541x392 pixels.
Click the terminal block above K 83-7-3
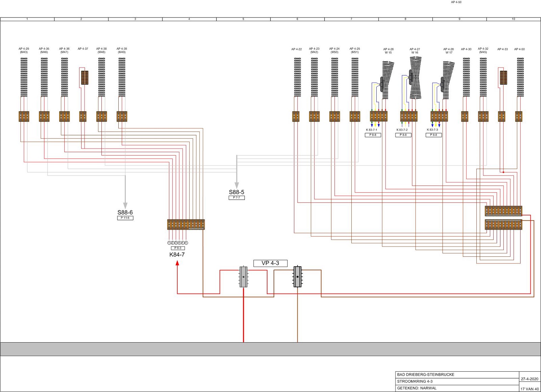(439, 116)
